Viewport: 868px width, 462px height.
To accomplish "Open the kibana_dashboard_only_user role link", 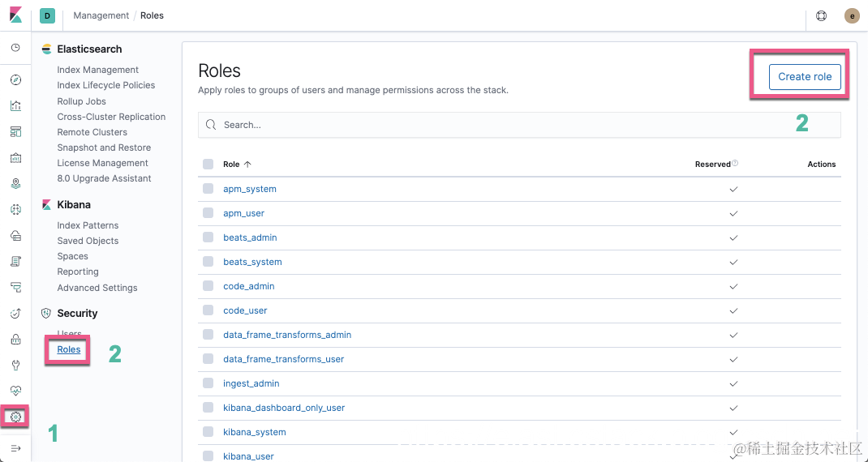I will (284, 408).
